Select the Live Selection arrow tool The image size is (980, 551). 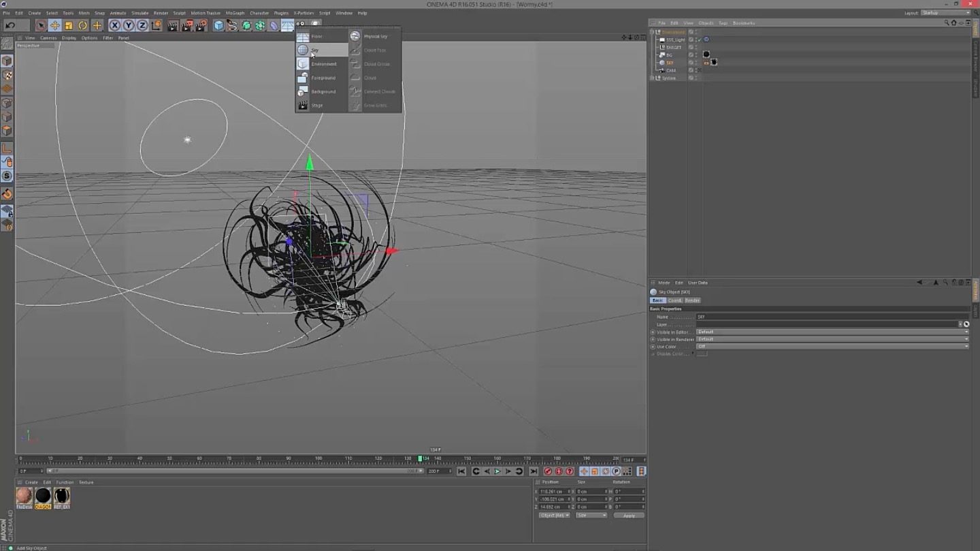tap(41, 25)
